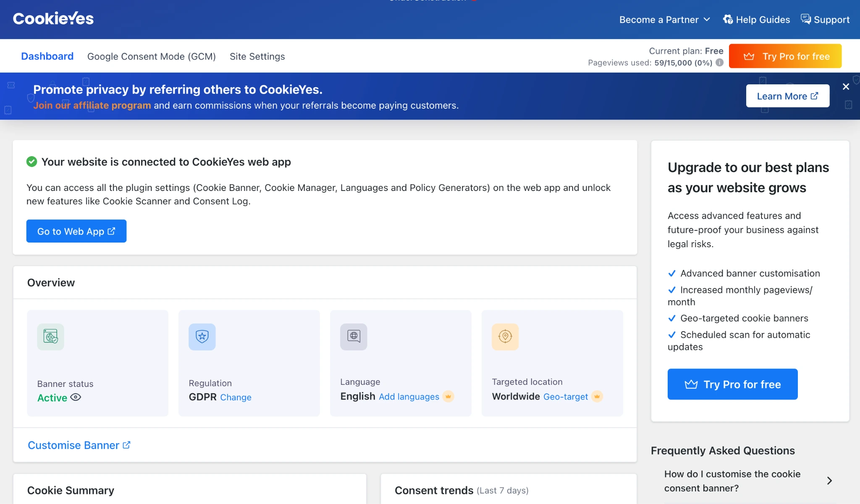
Task: Toggle the banner preview eye icon
Action: pyautogui.click(x=76, y=397)
